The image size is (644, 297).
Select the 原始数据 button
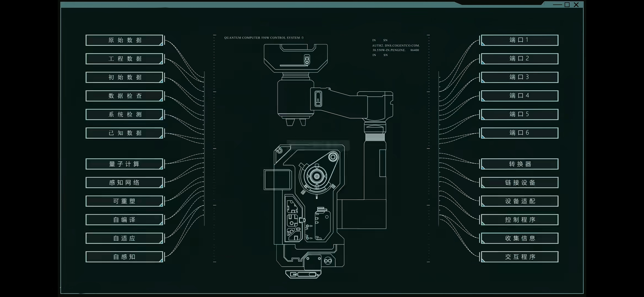(124, 40)
